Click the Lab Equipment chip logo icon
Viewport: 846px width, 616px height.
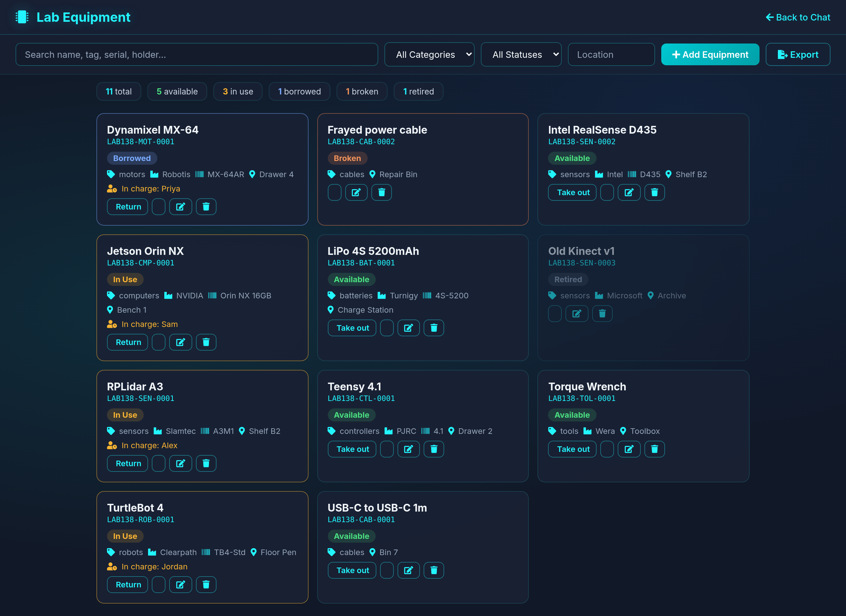point(22,17)
